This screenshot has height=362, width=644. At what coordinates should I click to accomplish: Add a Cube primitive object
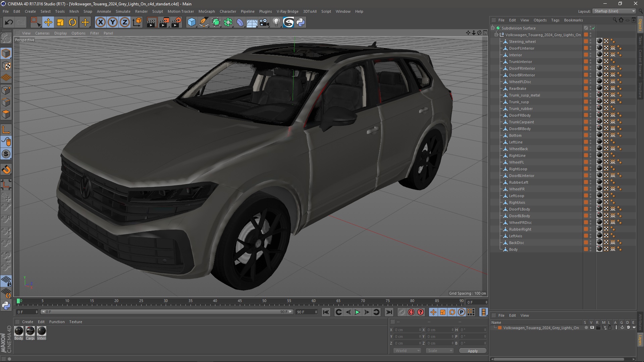point(192,22)
